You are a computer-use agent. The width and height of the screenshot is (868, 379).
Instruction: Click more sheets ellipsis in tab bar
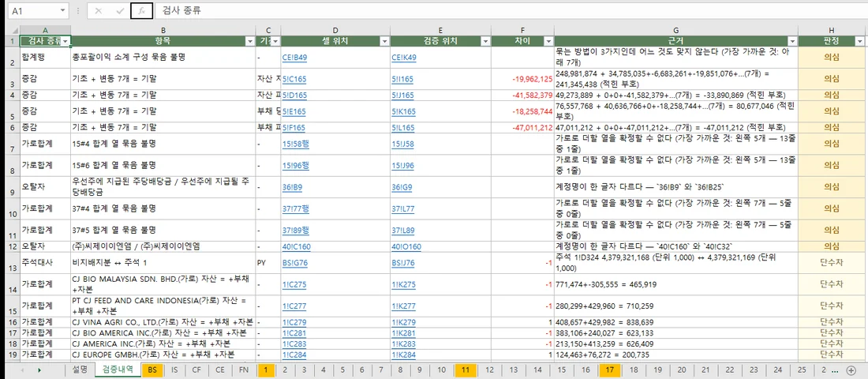(835, 370)
